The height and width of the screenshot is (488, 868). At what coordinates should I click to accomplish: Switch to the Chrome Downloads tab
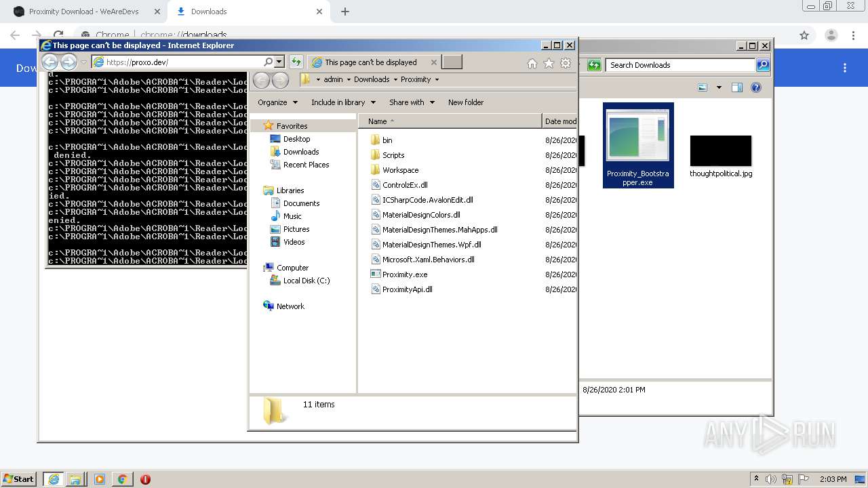pos(248,12)
